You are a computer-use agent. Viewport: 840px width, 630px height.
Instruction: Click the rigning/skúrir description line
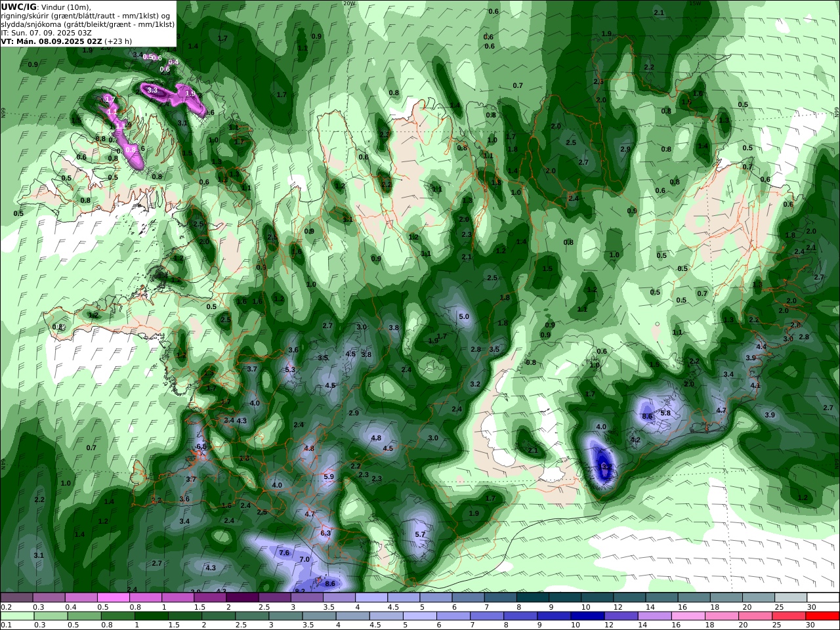tap(85, 15)
